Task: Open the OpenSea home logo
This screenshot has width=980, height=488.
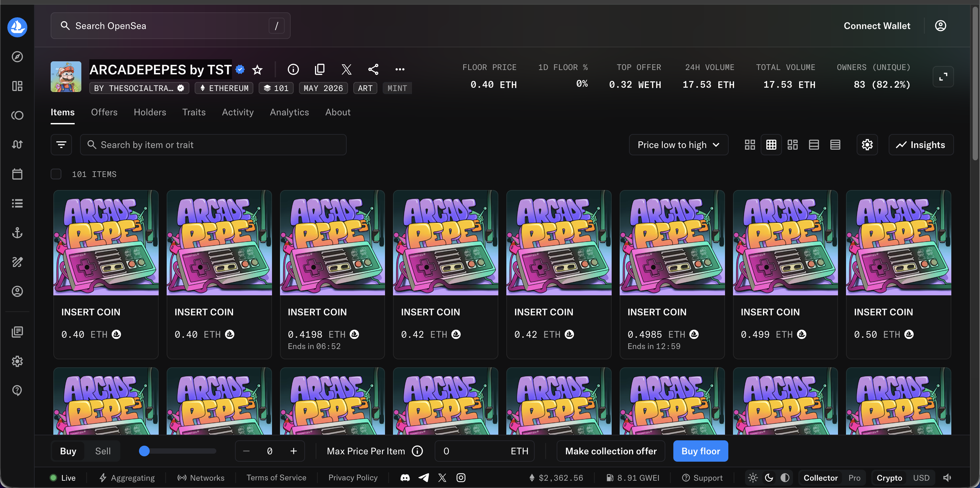Action: 17,27
